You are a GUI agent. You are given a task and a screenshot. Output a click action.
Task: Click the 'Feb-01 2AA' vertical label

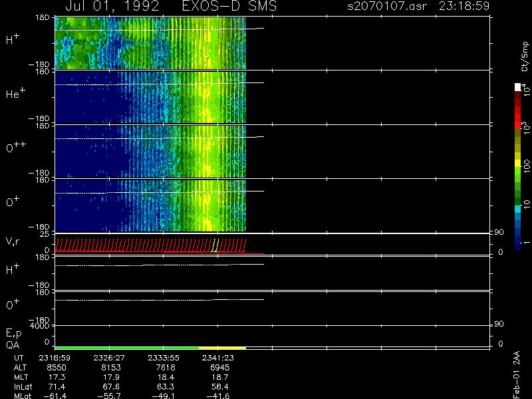coord(517,374)
